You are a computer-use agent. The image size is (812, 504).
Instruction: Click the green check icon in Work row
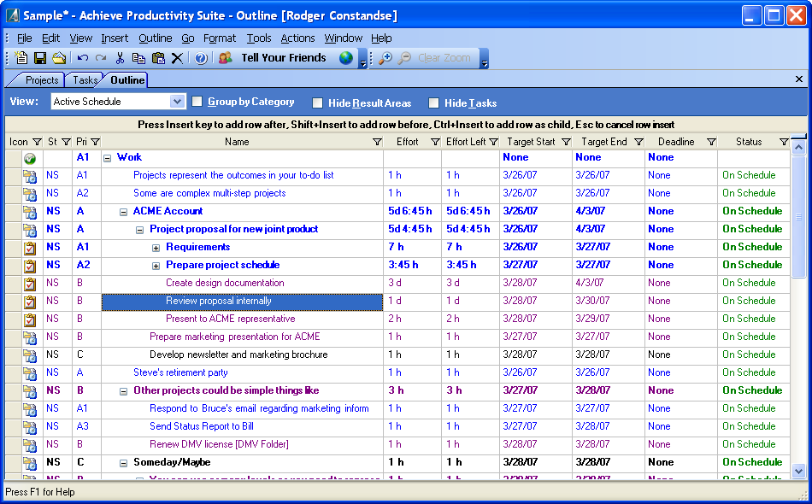point(30,158)
